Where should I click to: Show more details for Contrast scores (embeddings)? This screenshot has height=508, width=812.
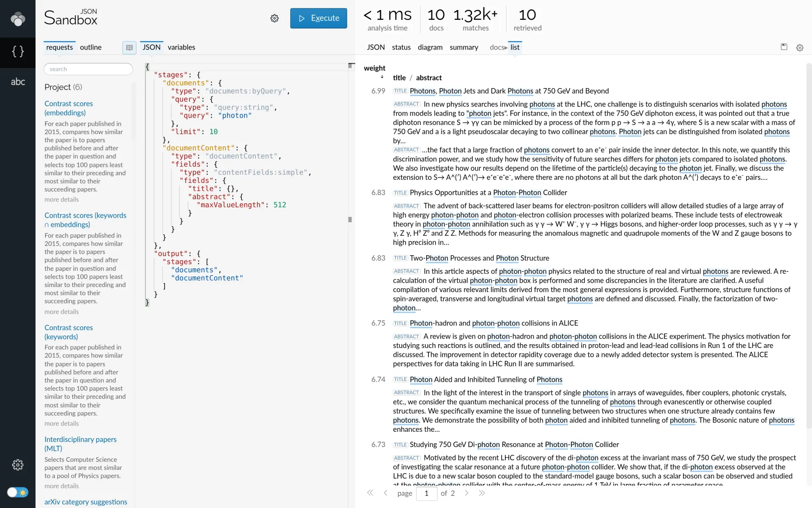[62, 199]
